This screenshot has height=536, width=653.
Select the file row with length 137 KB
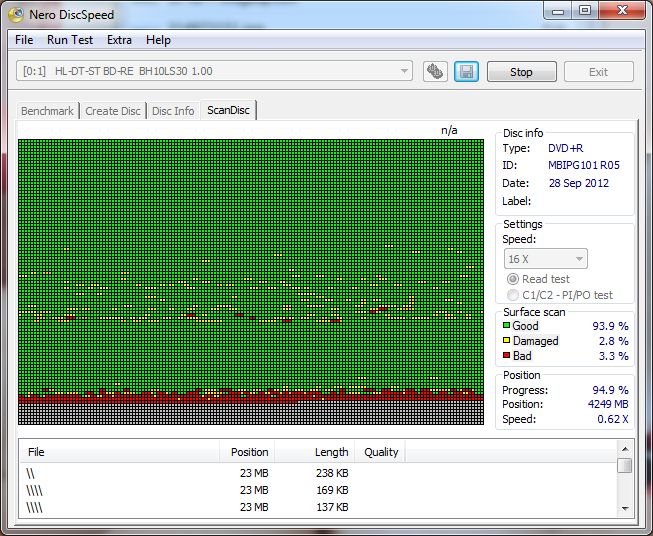pyautogui.click(x=318, y=507)
